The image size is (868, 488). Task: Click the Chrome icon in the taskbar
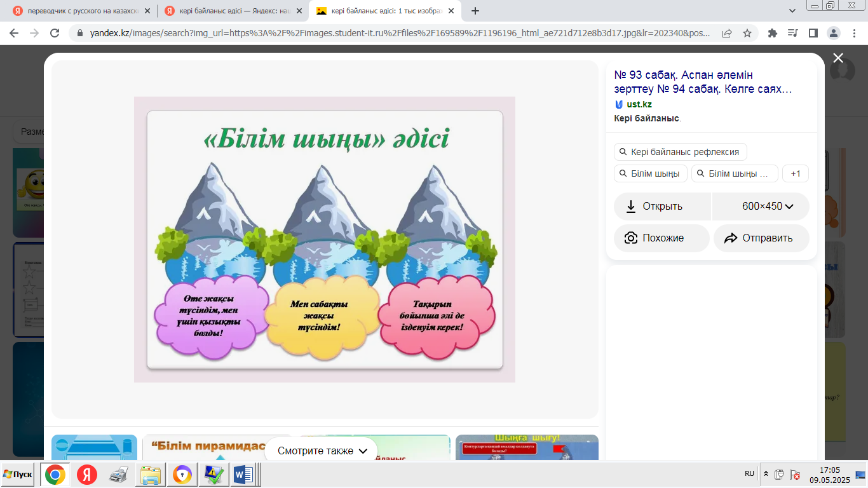[x=55, y=475]
